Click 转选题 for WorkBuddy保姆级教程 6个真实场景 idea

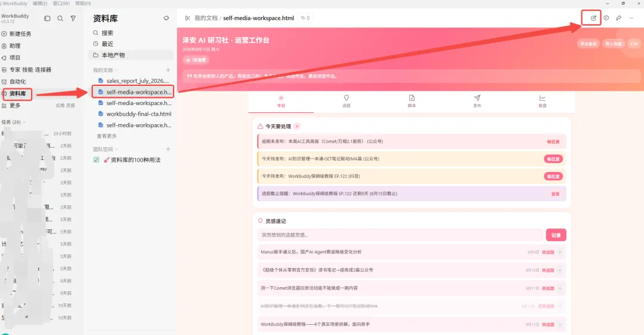pyautogui.click(x=548, y=325)
